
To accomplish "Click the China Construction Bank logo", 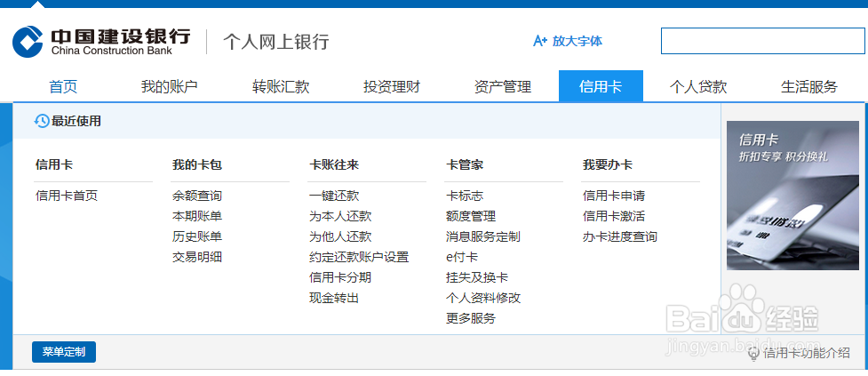I will click(x=100, y=41).
